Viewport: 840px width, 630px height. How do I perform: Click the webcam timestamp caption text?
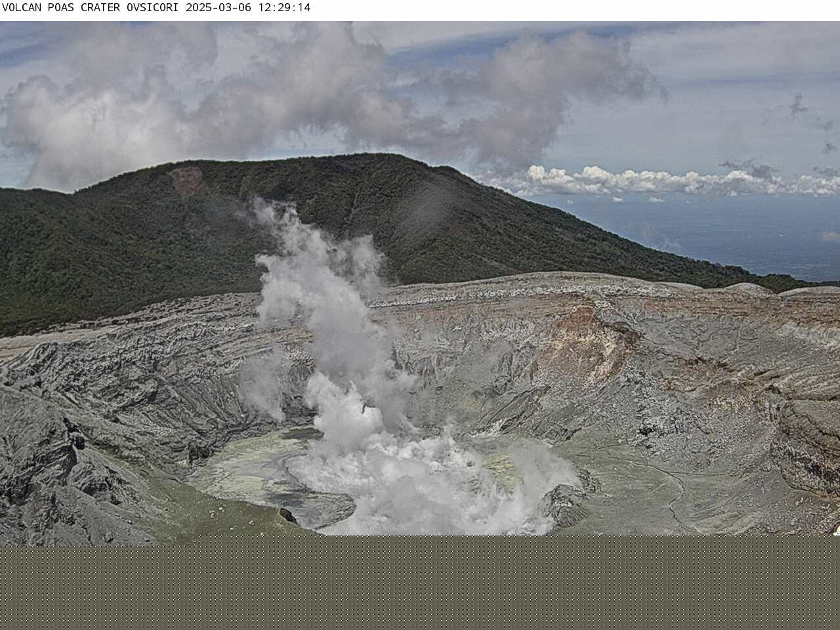click(156, 8)
